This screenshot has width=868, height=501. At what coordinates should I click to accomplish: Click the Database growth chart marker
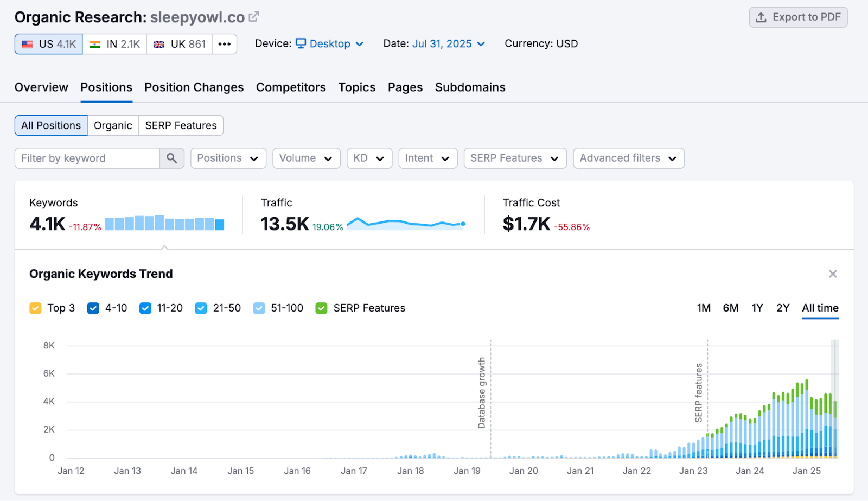pos(482,392)
